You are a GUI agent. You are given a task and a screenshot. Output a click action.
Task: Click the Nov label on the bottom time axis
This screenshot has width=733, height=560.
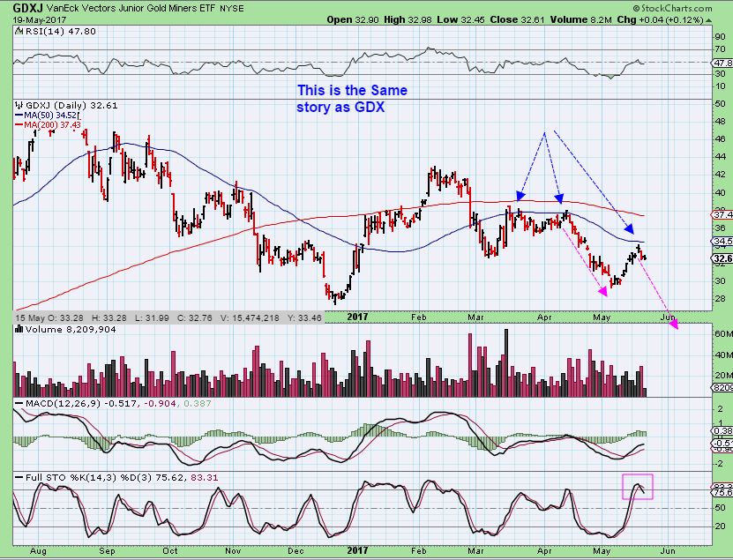pos(232,550)
